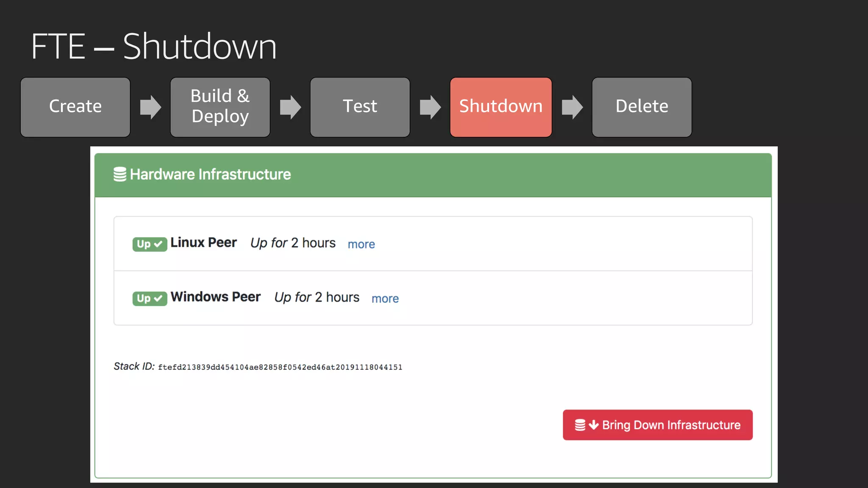Click the Up status badge for Linux Peer
868x488 pixels.
[150, 244]
